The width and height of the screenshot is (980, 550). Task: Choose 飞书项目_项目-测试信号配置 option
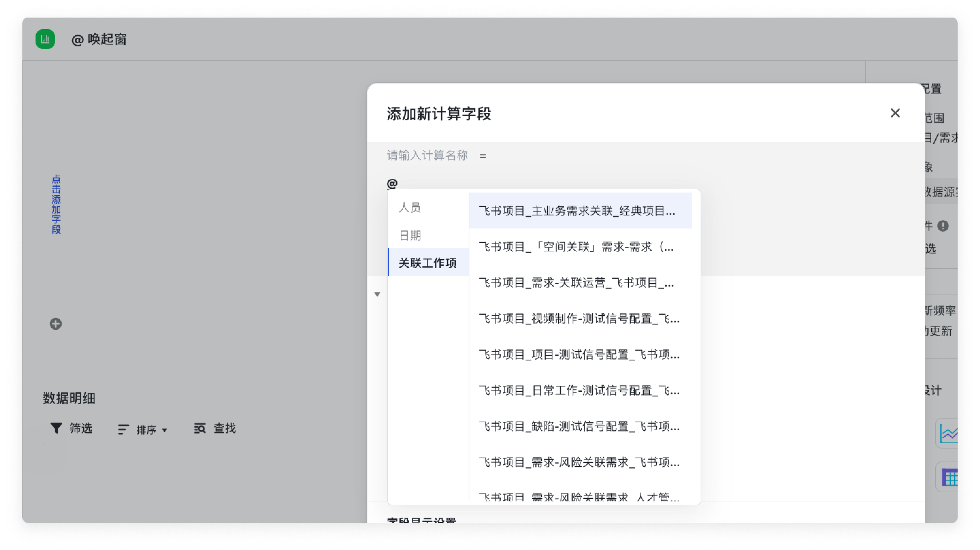click(x=580, y=354)
